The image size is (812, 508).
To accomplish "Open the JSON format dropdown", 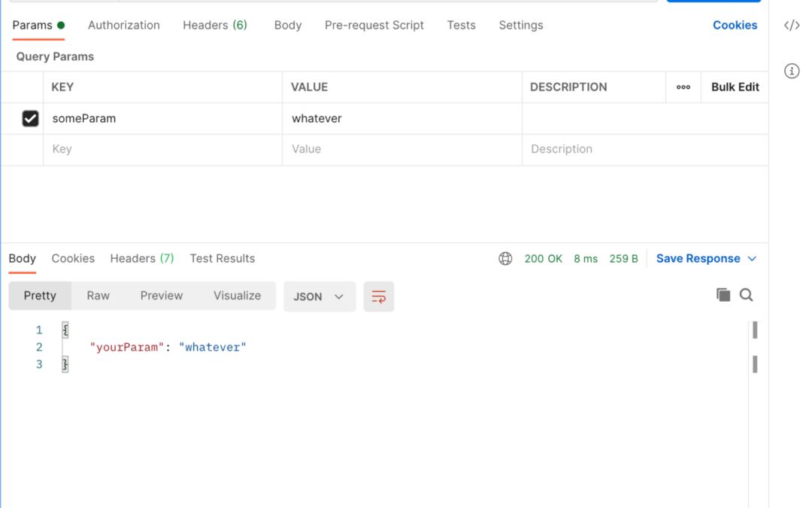I will (319, 296).
